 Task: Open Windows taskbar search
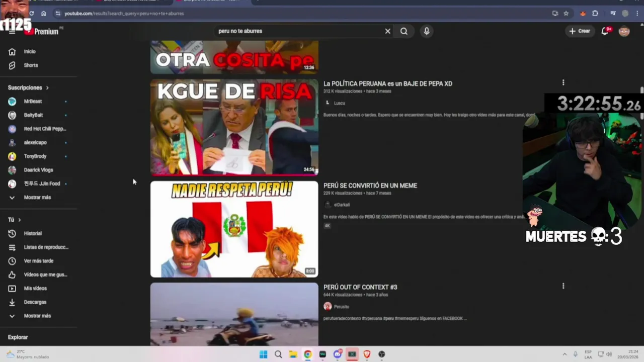tap(278, 354)
